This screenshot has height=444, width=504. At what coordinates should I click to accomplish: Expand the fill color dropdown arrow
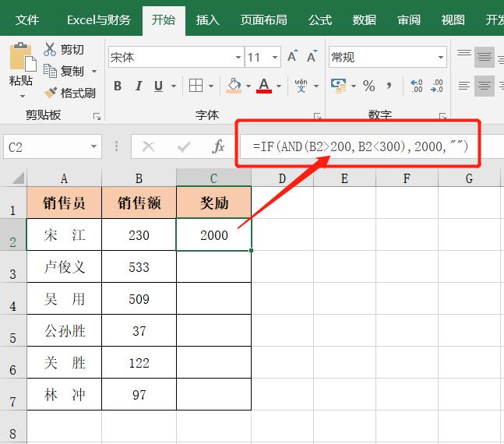point(248,86)
